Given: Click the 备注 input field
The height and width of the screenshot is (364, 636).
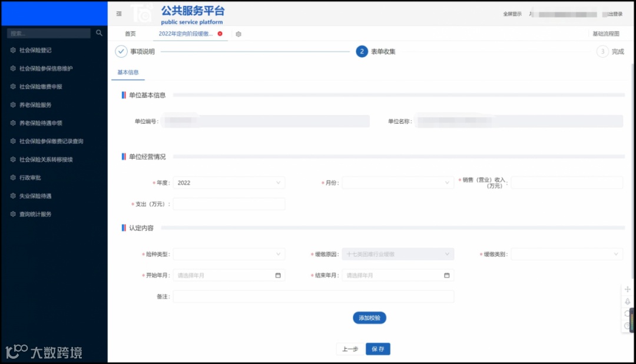Looking at the screenshot, I should (313, 297).
